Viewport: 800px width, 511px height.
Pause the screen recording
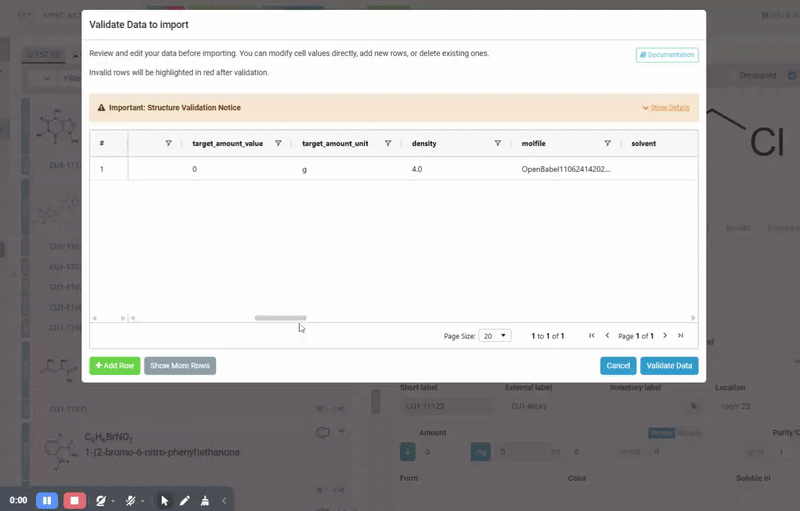(x=46, y=500)
